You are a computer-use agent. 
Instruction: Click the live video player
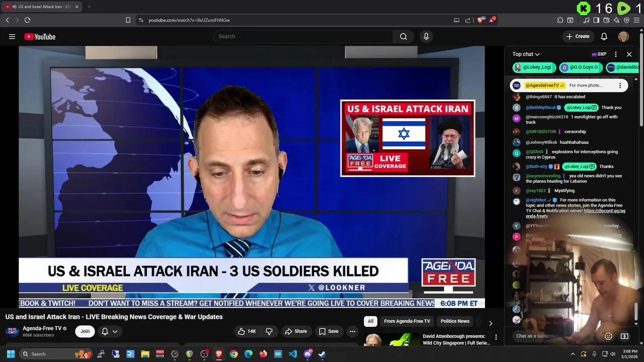[252, 176]
